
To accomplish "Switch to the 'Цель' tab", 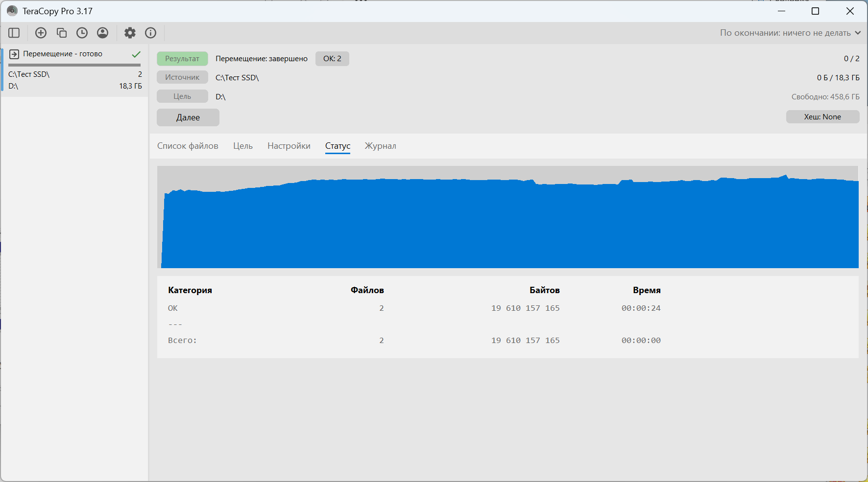I will coord(243,146).
